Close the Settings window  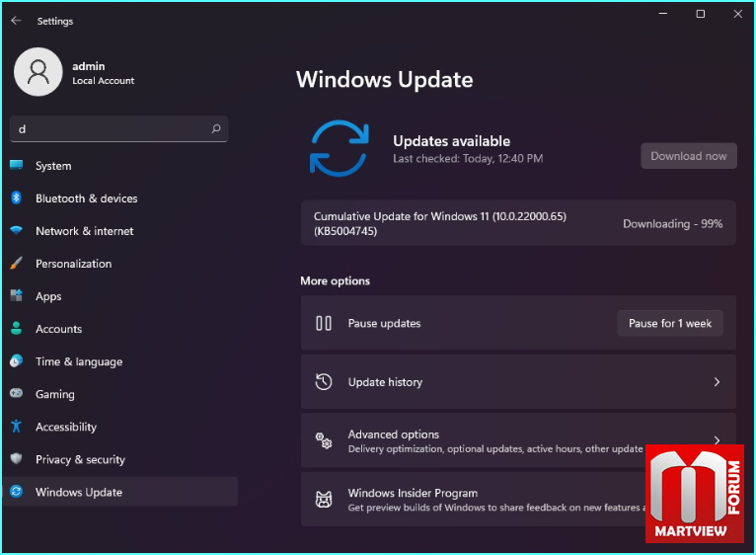click(737, 14)
